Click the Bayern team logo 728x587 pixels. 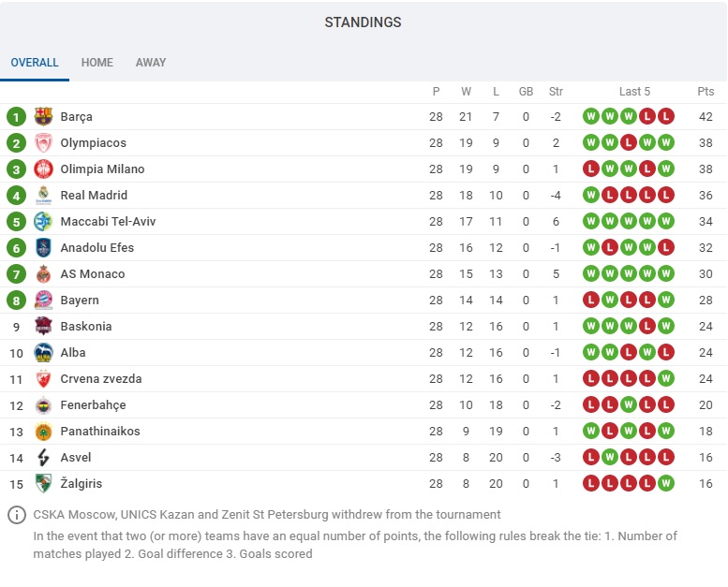[43, 301]
